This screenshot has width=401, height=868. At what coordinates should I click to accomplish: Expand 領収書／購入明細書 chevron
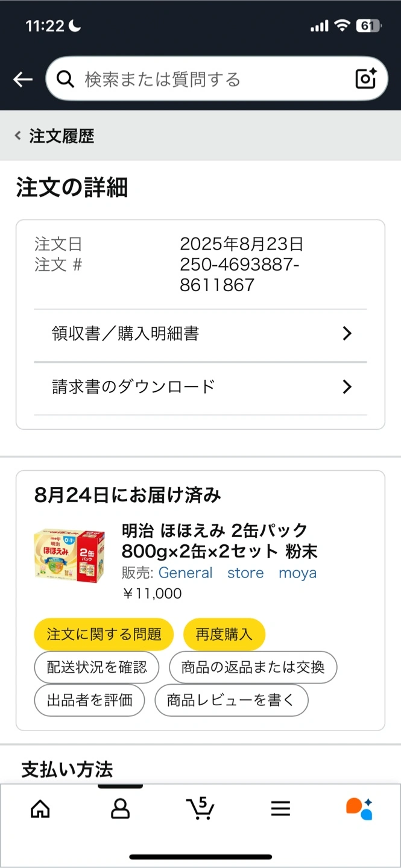pyautogui.click(x=347, y=333)
